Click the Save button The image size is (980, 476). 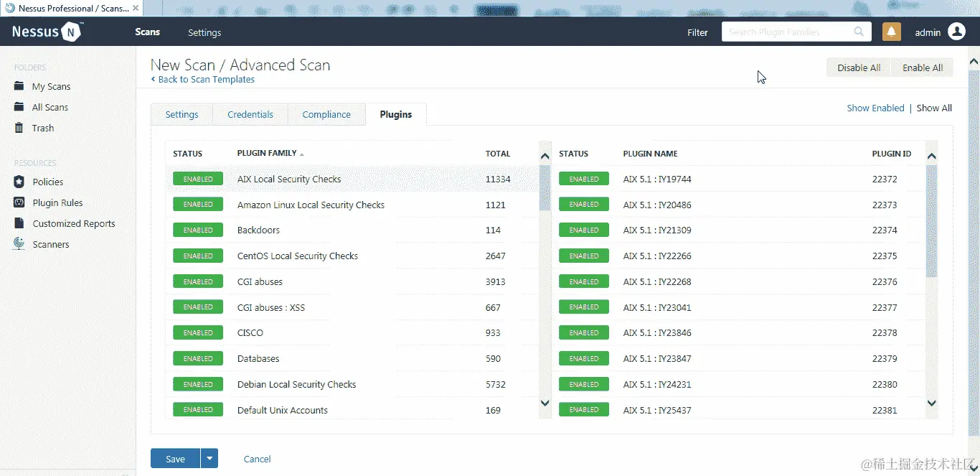176,459
